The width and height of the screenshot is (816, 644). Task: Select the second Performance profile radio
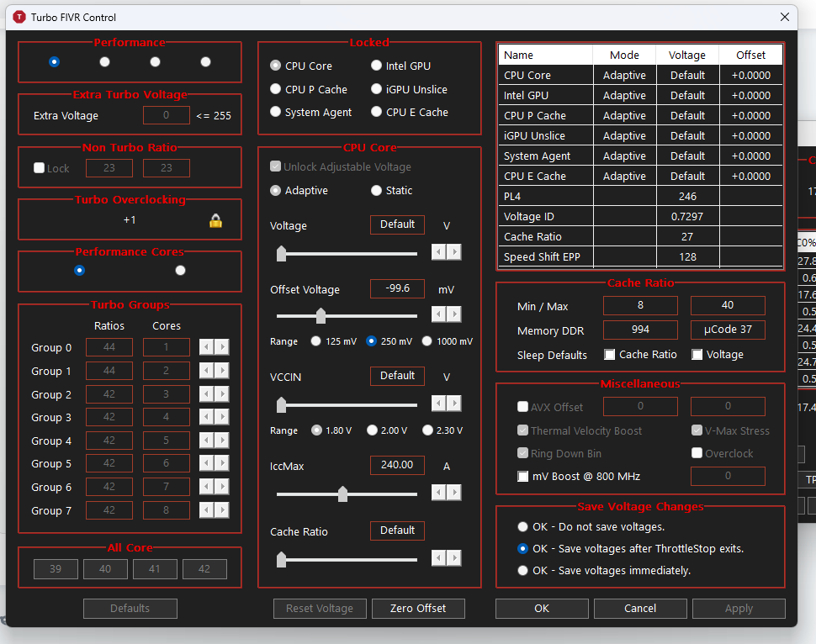104,62
